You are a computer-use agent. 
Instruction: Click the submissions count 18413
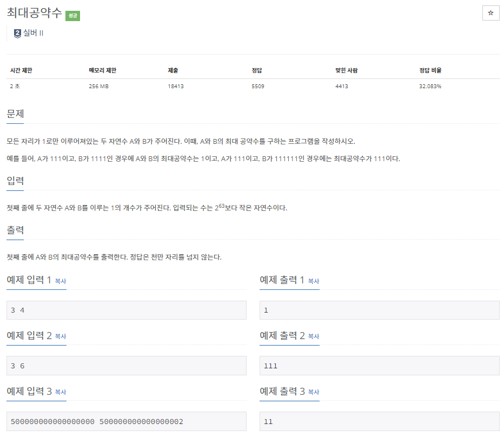coord(176,86)
